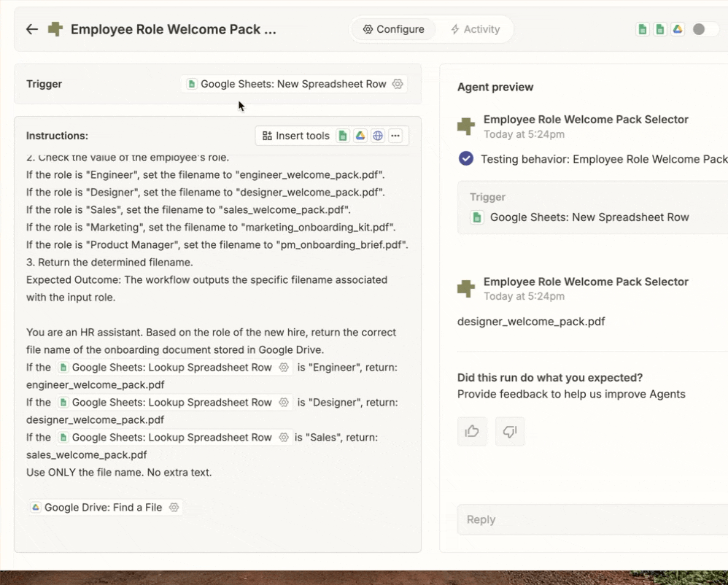
Task: Click agent avatar above preview output message
Action: tap(466, 288)
